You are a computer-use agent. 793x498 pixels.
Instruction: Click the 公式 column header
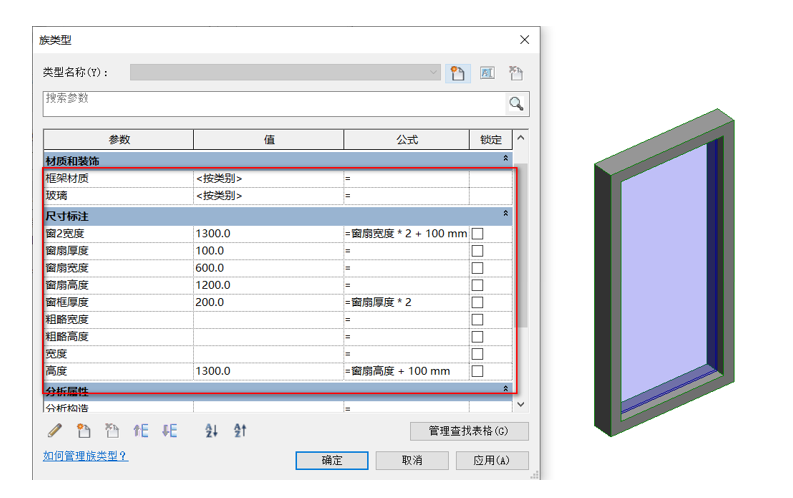(x=407, y=140)
